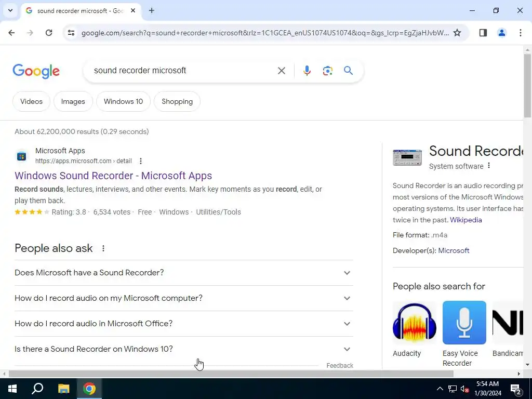Screen dimensions: 532x399
Task: Open the Chrome side panel
Action: (x=483, y=33)
